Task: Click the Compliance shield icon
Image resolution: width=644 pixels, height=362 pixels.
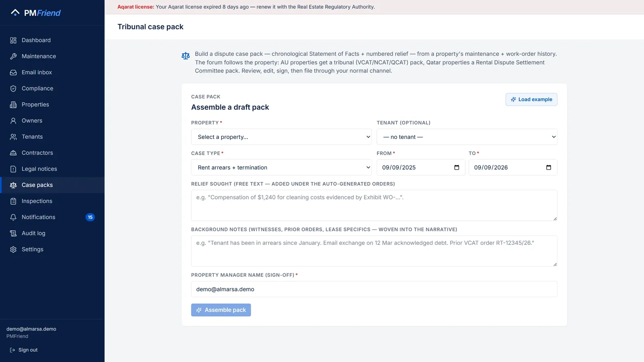Action: pyautogui.click(x=13, y=89)
